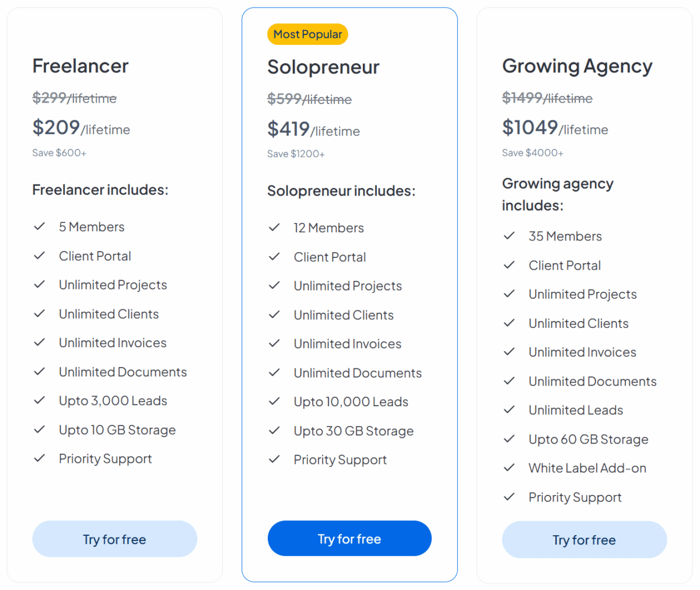Click the Solopreneur plan Try for free button
Image resolution: width=700 pixels, height=590 pixels.
349,538
